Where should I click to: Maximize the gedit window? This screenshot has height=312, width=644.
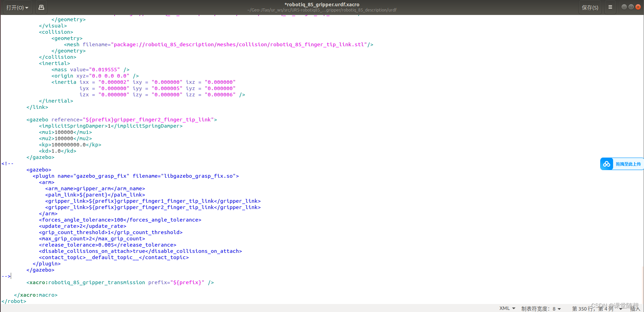631,7
